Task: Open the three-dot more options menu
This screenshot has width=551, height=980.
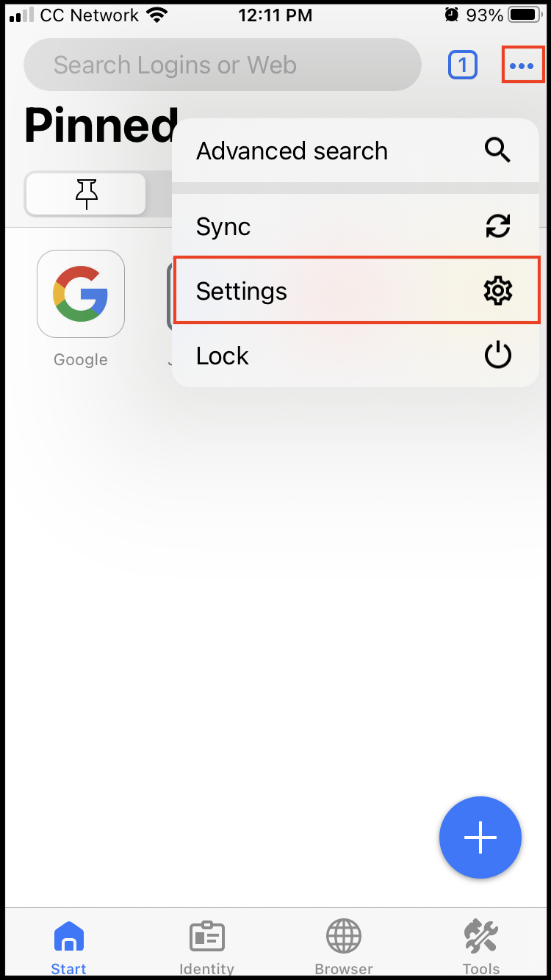Action: [522, 66]
